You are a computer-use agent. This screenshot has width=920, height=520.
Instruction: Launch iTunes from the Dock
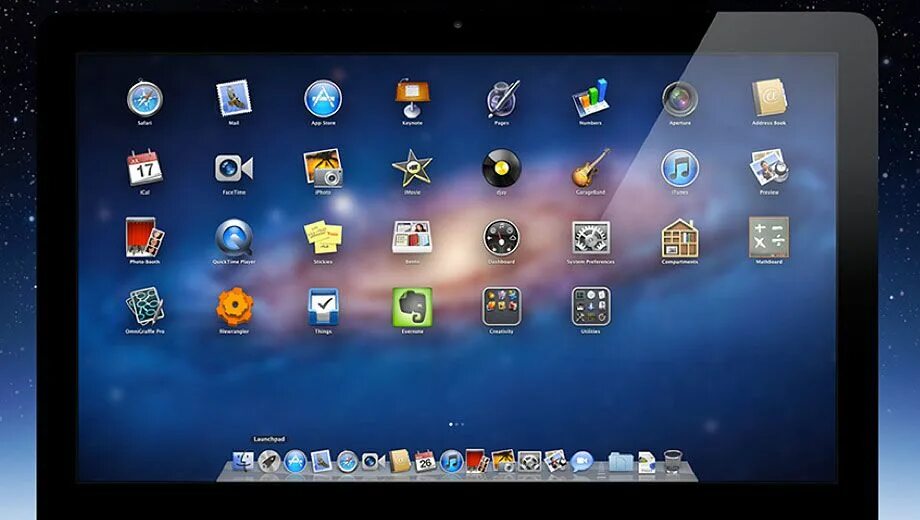point(451,461)
